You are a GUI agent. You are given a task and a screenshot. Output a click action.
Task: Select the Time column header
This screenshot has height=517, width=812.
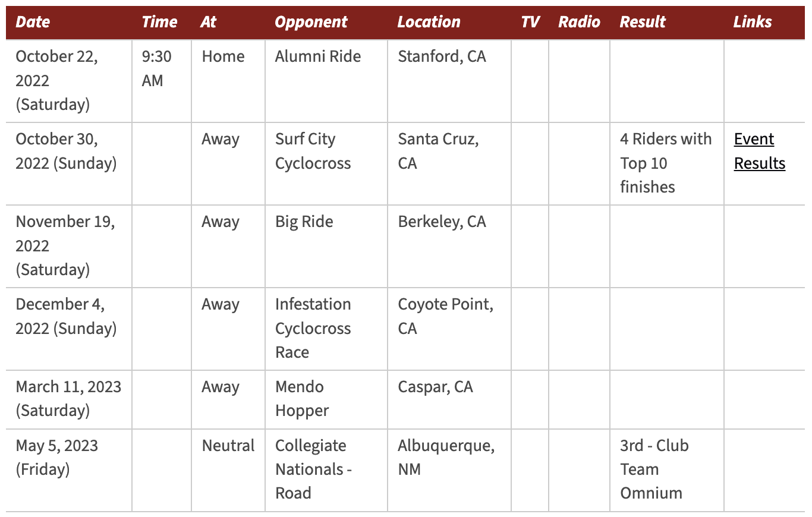tap(159, 22)
